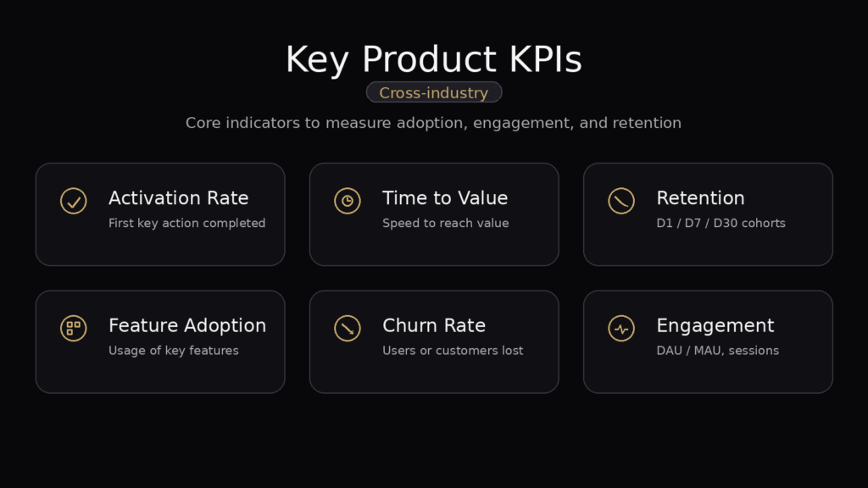Click the 'Speed to reach value' description
Image resolution: width=868 pixels, height=488 pixels.
point(445,224)
